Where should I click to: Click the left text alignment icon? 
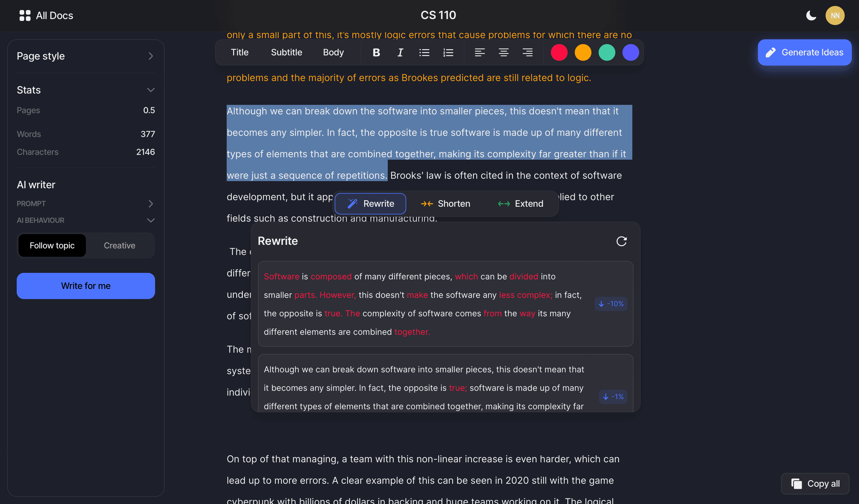[480, 52]
